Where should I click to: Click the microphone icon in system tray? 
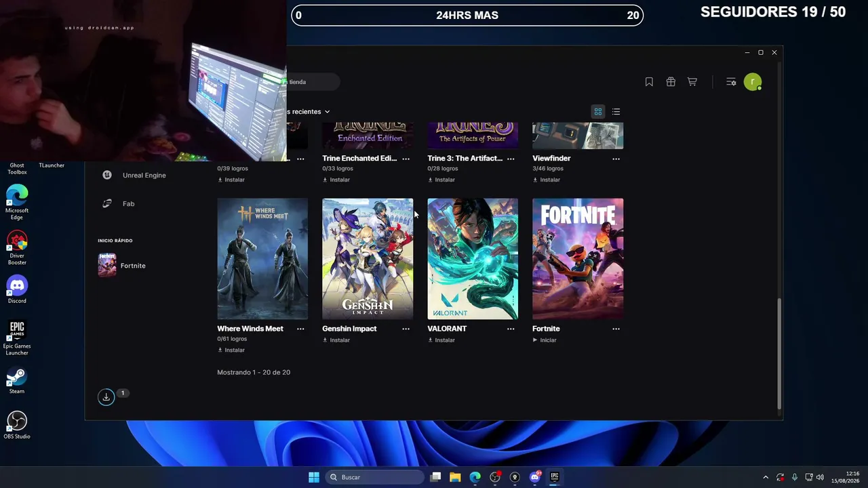794,477
